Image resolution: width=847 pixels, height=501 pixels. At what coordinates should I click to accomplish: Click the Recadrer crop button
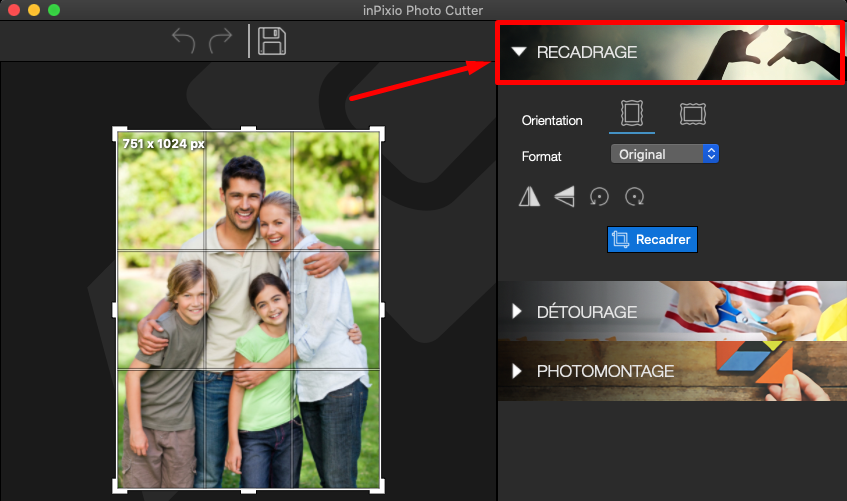652,239
